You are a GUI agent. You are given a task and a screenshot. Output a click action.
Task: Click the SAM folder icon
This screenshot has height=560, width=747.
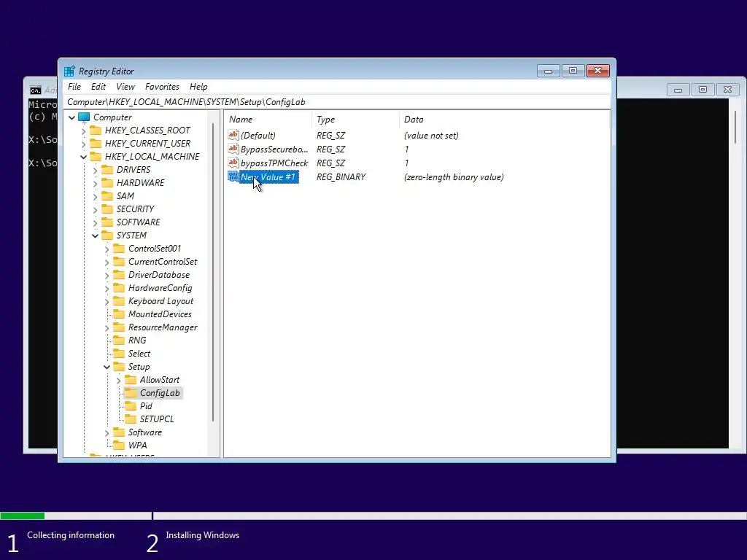click(107, 195)
